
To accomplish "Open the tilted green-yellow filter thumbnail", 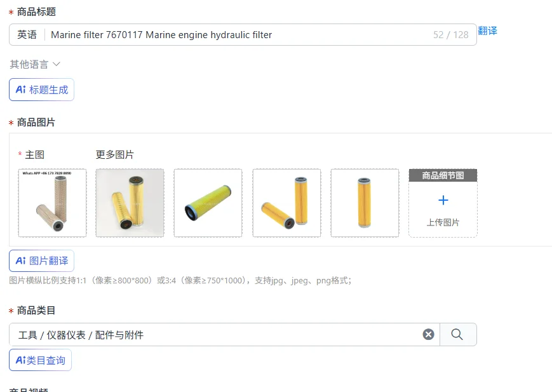I will click(208, 203).
